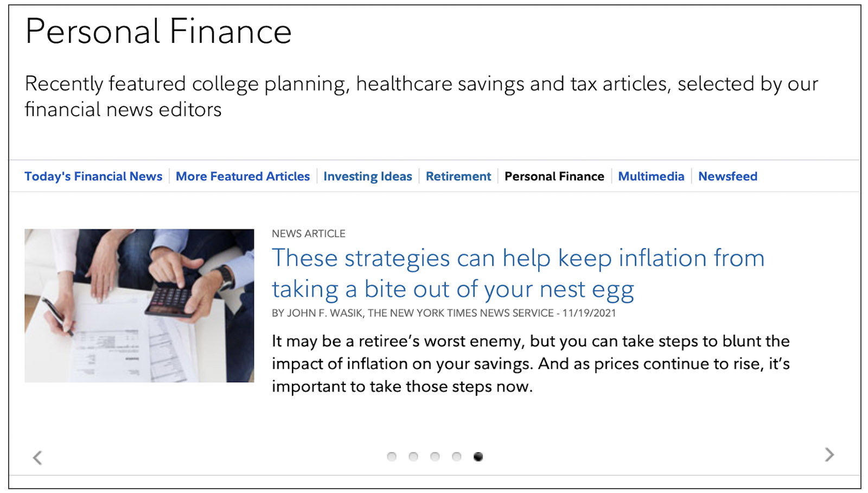Advance to the next carousel slide
The height and width of the screenshot is (493, 868).
click(x=829, y=454)
